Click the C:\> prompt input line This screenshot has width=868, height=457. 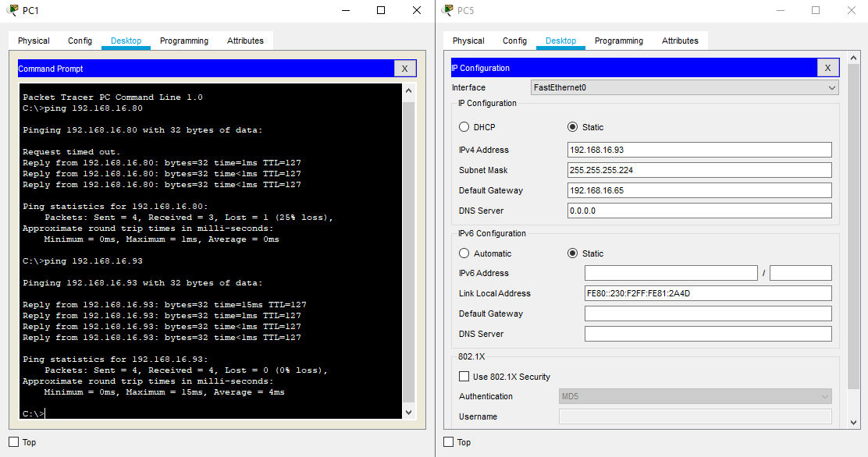pos(34,413)
